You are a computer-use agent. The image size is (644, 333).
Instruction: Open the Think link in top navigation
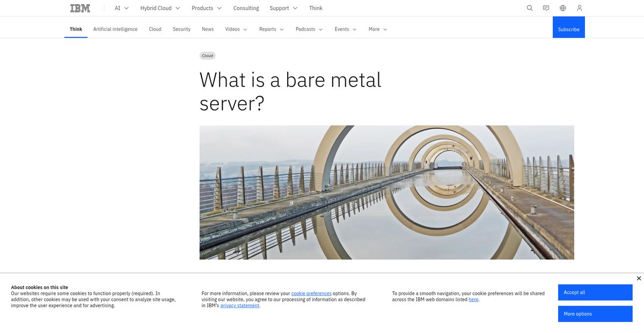(316, 8)
